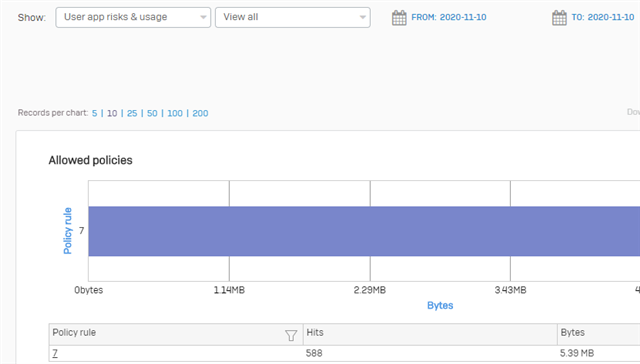Set records per chart to 5
The height and width of the screenshot is (364, 640).
pos(94,113)
